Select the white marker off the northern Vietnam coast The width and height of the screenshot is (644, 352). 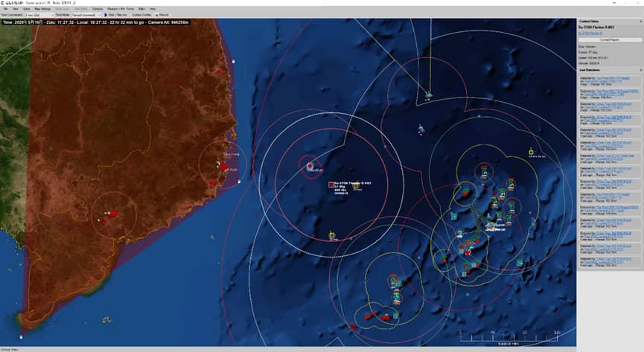(233, 62)
